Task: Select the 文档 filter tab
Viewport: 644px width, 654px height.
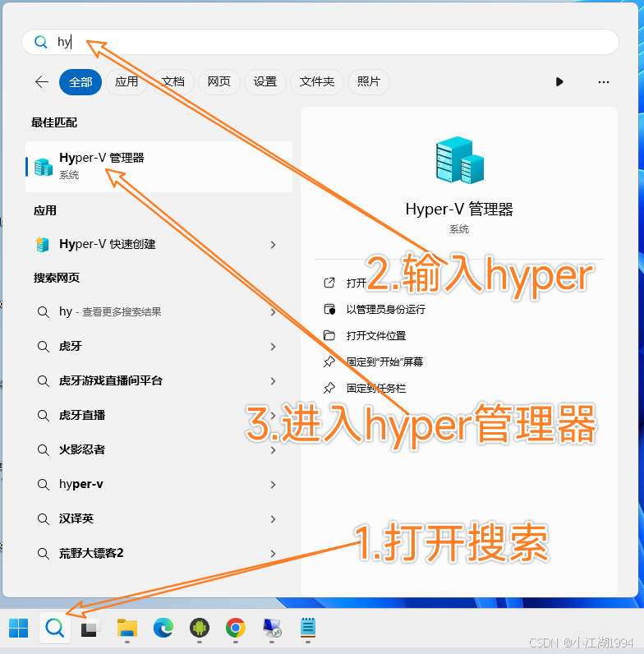Action: point(173,82)
